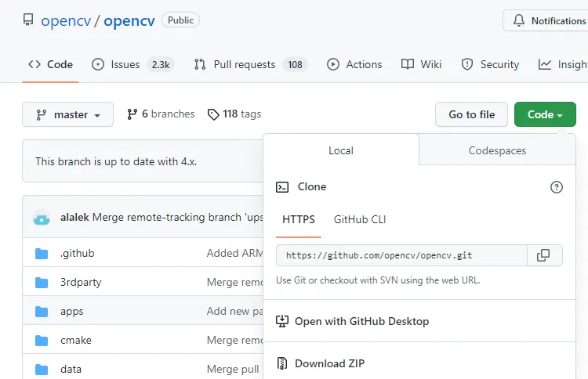View the 6 branches link
The height and width of the screenshot is (379, 588).
point(162,114)
